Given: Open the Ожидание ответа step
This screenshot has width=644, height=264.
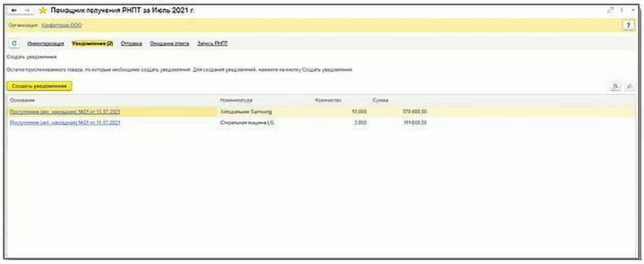Looking at the screenshot, I should pos(169,43).
